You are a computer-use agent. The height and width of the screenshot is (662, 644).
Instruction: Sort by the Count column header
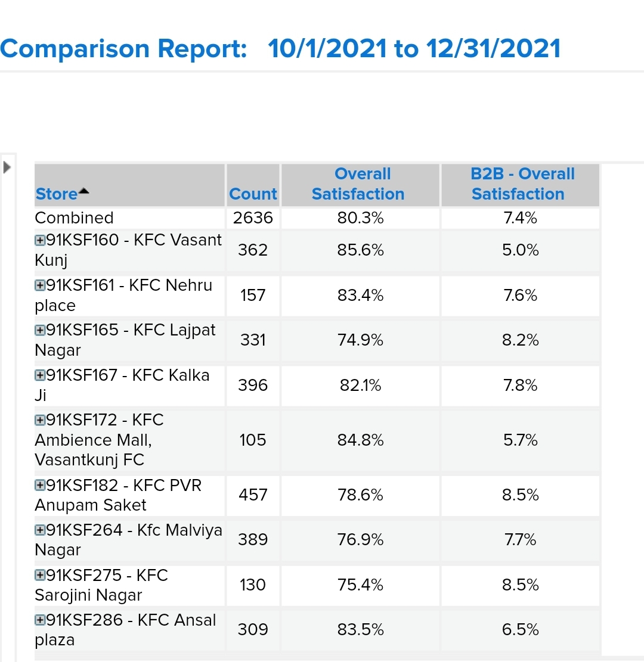tap(253, 194)
